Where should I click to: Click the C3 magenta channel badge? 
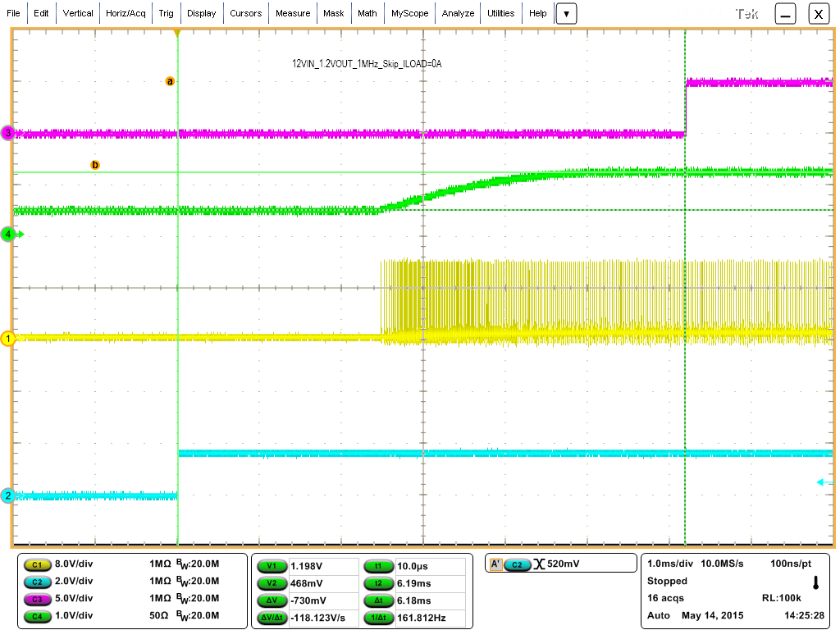click(37, 598)
